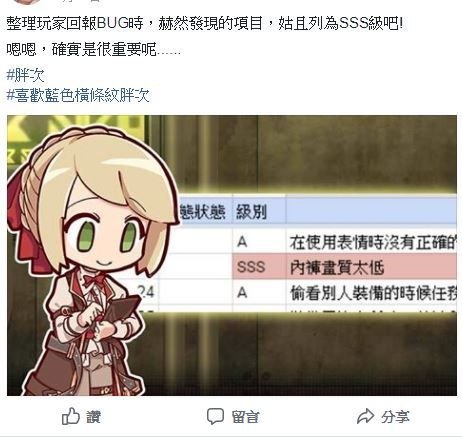Click the post text mentioning BUG
Image resolution: width=462 pixels, height=437 pixels.
pos(205,23)
